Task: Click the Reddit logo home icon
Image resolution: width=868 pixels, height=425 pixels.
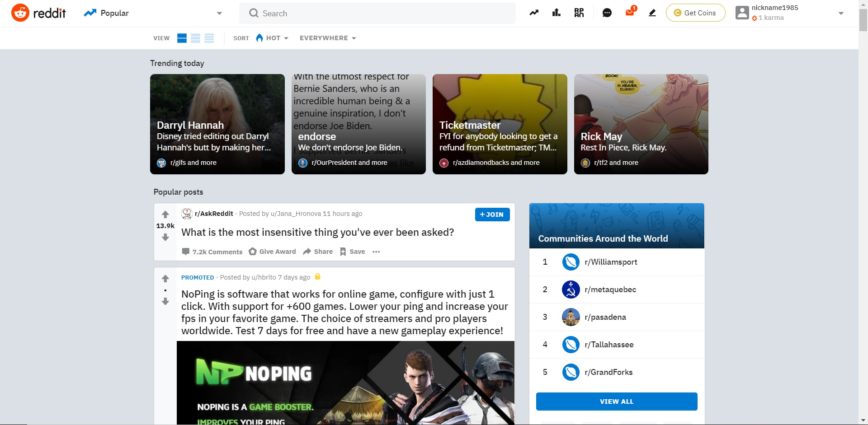Action: (x=20, y=13)
